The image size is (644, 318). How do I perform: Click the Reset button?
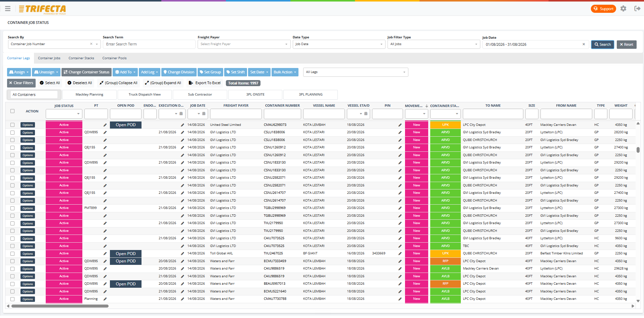[x=627, y=44]
